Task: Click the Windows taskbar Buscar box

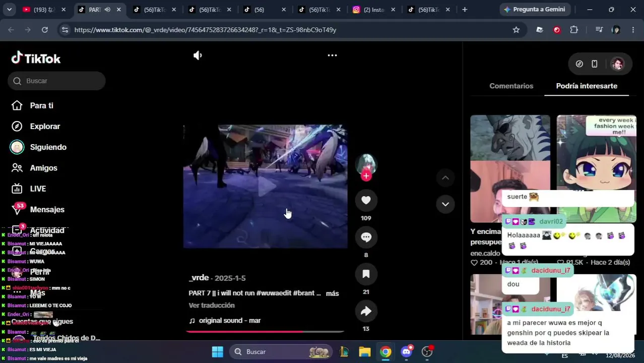Action: pos(281,351)
